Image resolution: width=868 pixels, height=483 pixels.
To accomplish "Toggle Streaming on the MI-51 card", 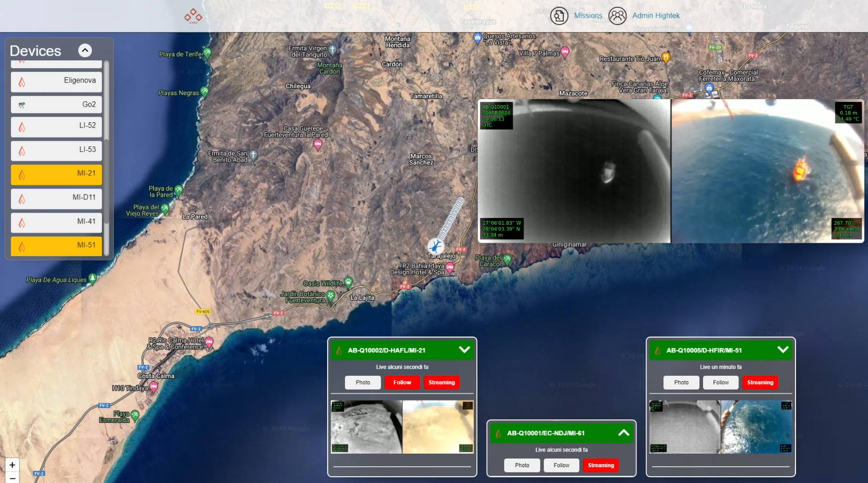I will pos(760,383).
